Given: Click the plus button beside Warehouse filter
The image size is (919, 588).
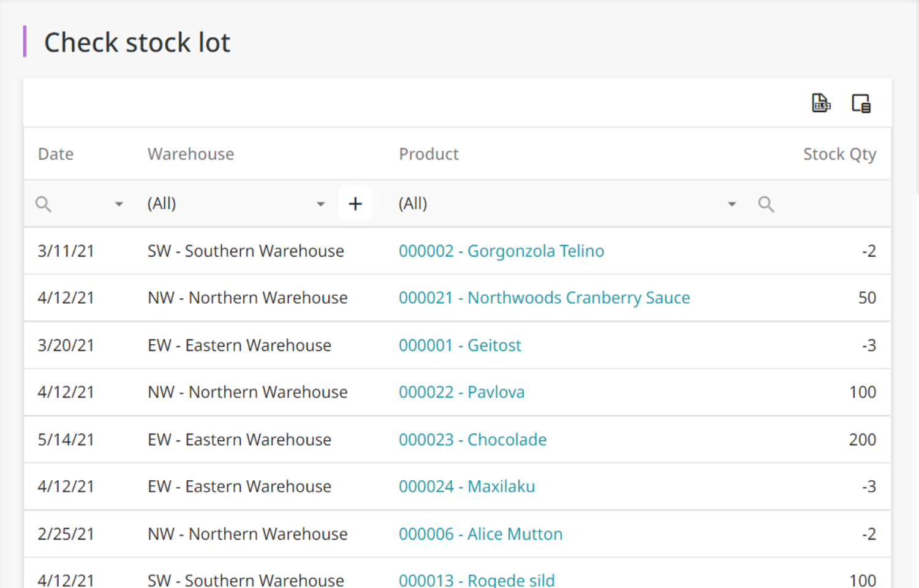Looking at the screenshot, I should coord(355,203).
